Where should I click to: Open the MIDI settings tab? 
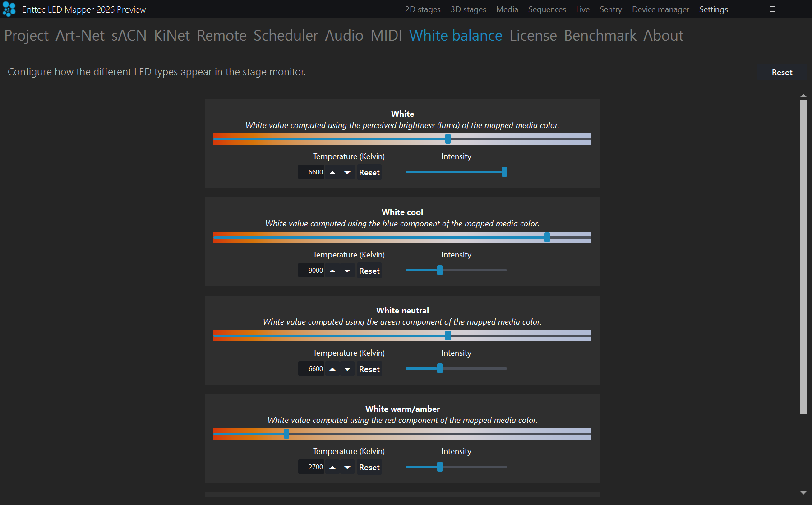click(386, 36)
